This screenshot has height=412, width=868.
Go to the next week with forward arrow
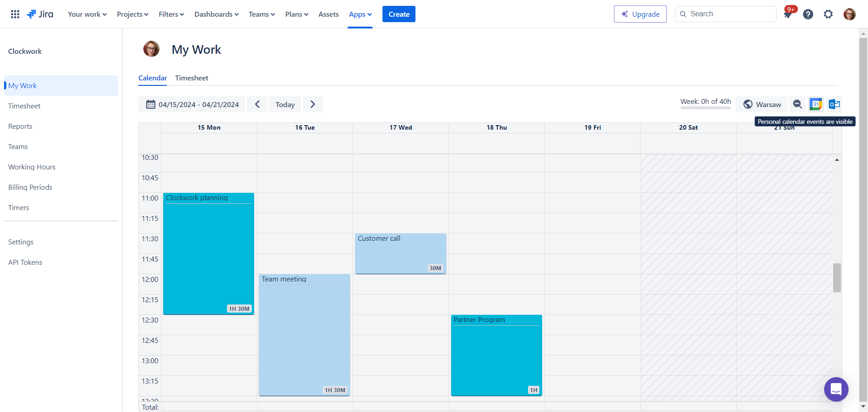point(313,104)
